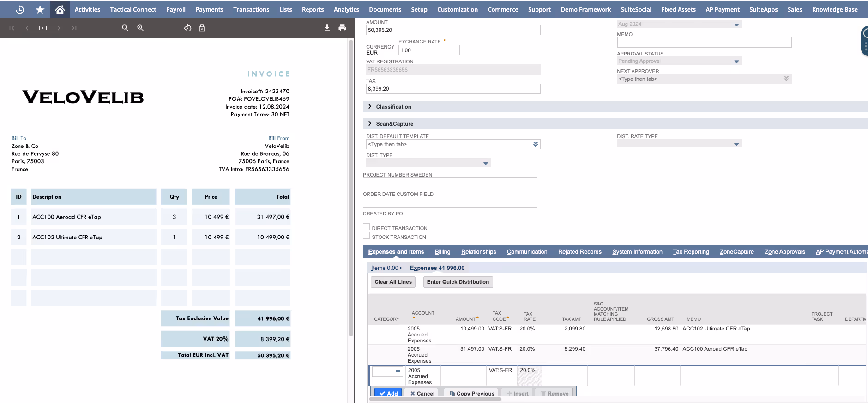Image resolution: width=868 pixels, height=403 pixels.
Task: Click the Tax input field
Action: (x=453, y=89)
